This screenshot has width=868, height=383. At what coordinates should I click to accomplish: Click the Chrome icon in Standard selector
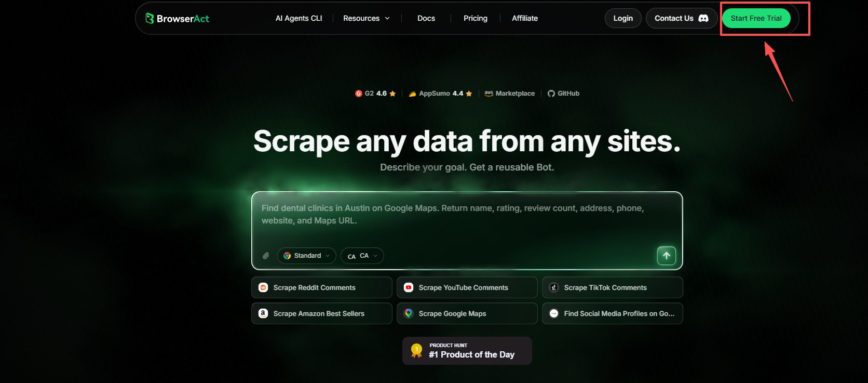tap(287, 256)
